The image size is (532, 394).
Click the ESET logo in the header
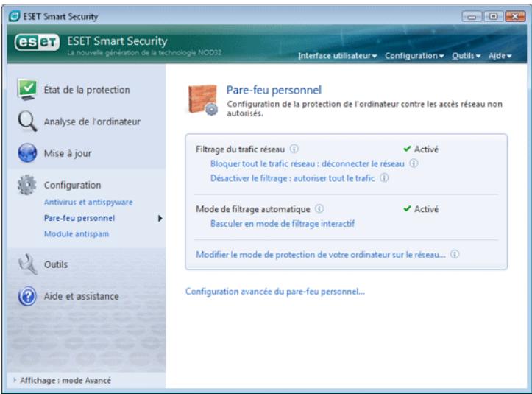coord(37,43)
